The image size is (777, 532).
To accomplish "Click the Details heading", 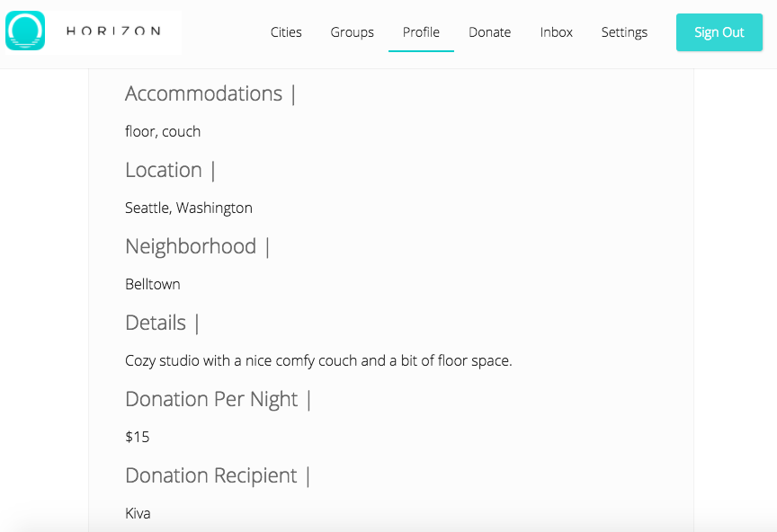I will coord(156,323).
